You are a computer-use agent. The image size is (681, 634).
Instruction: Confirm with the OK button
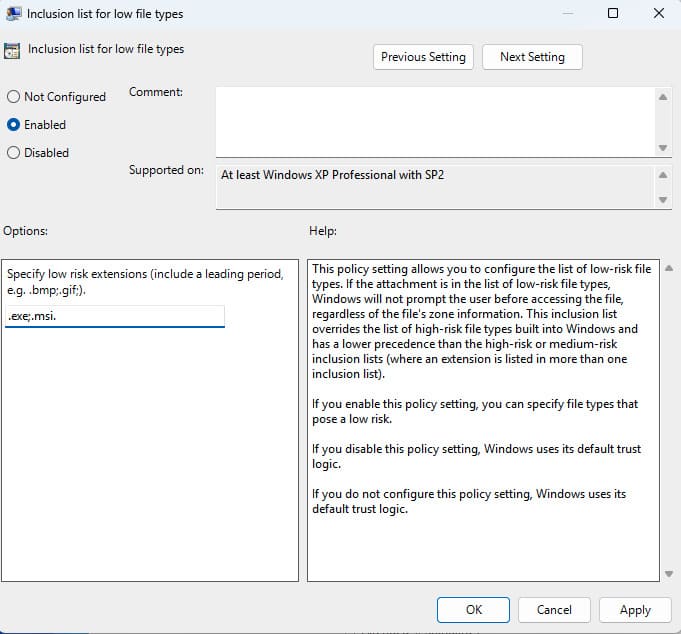pos(473,610)
